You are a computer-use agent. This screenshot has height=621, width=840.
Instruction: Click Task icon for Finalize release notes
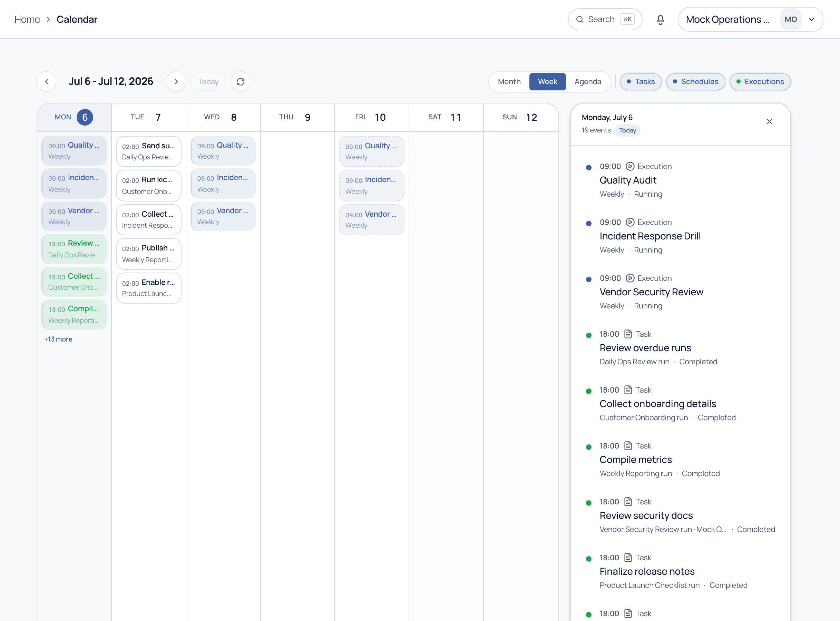(628, 558)
